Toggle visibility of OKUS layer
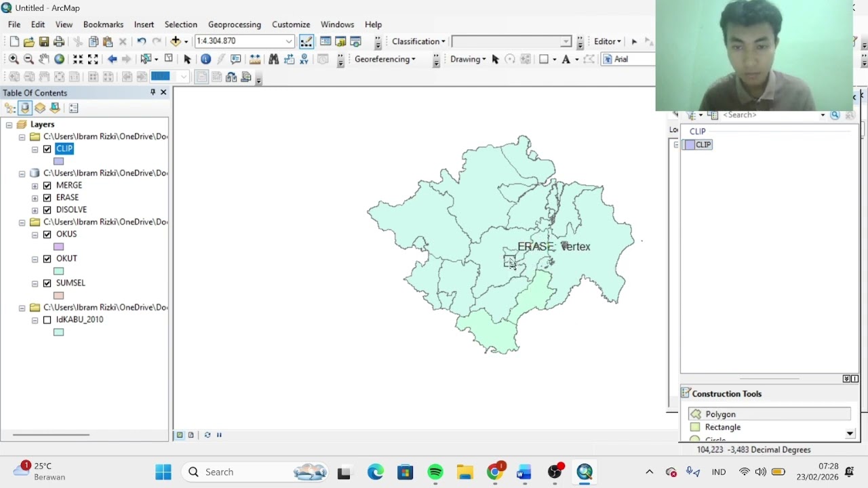This screenshot has width=868, height=488. [x=47, y=234]
